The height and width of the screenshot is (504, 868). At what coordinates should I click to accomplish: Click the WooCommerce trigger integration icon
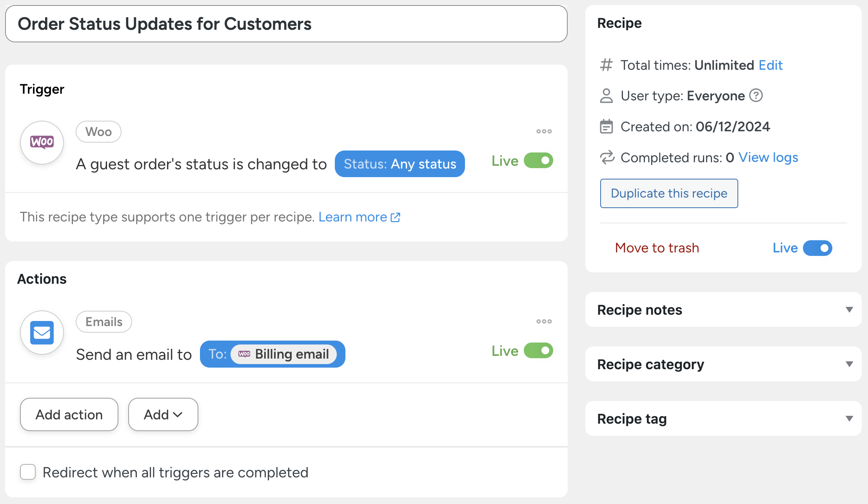(42, 142)
